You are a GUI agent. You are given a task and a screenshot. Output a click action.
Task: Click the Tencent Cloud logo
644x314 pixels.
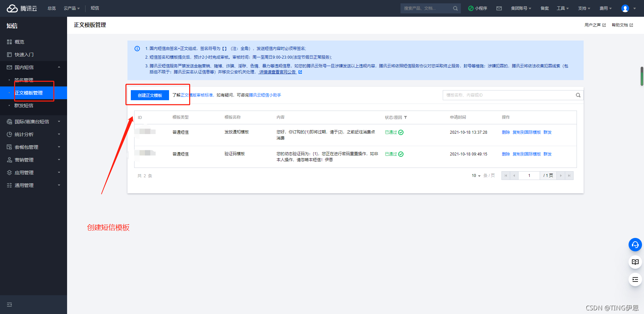(x=22, y=8)
